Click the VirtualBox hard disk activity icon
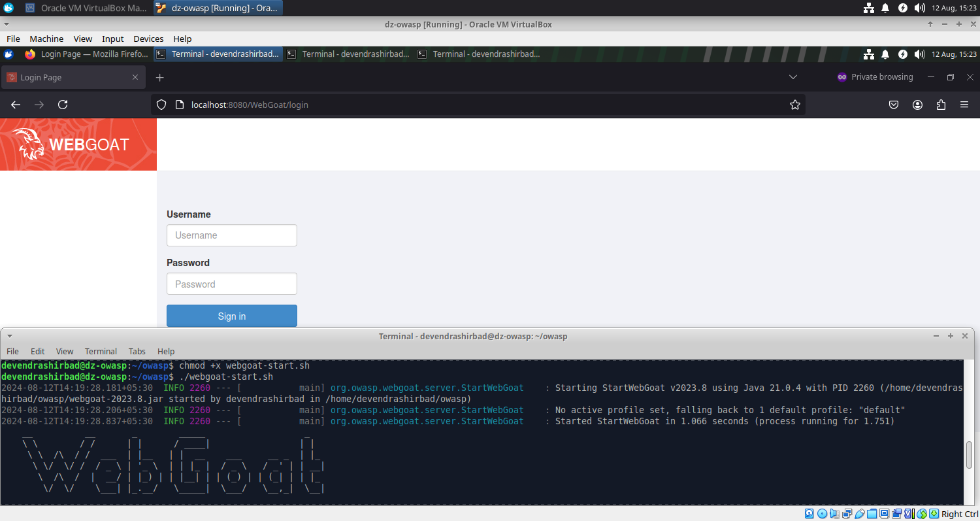980x521 pixels. (x=809, y=514)
